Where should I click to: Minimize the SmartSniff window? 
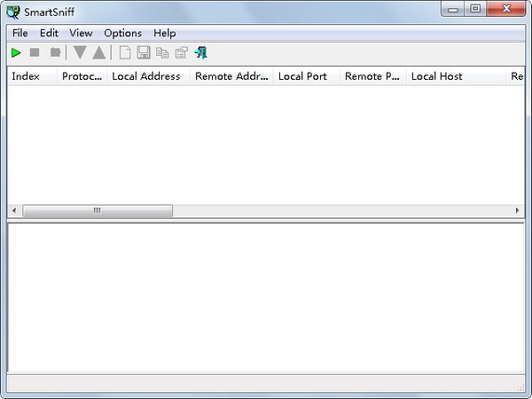pos(452,9)
